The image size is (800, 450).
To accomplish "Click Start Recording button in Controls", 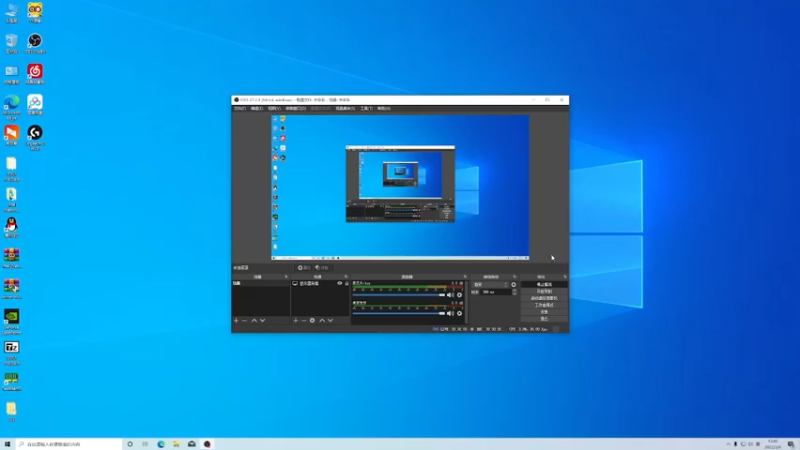I will tap(544, 291).
